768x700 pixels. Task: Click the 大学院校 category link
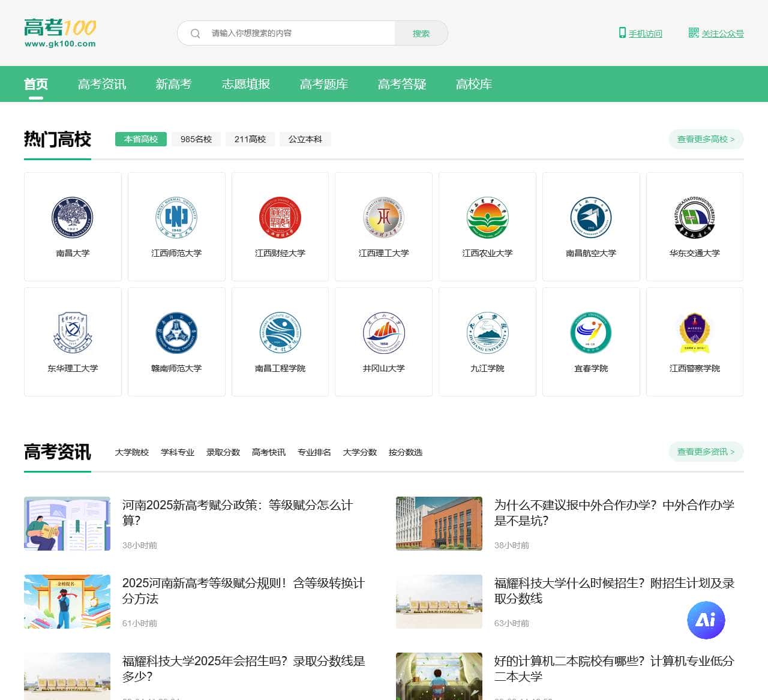[132, 452]
